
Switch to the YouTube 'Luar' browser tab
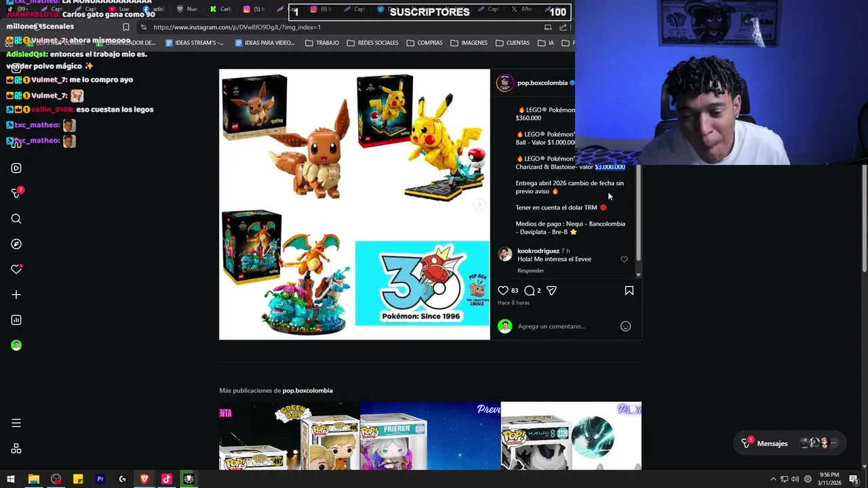[x=119, y=9]
